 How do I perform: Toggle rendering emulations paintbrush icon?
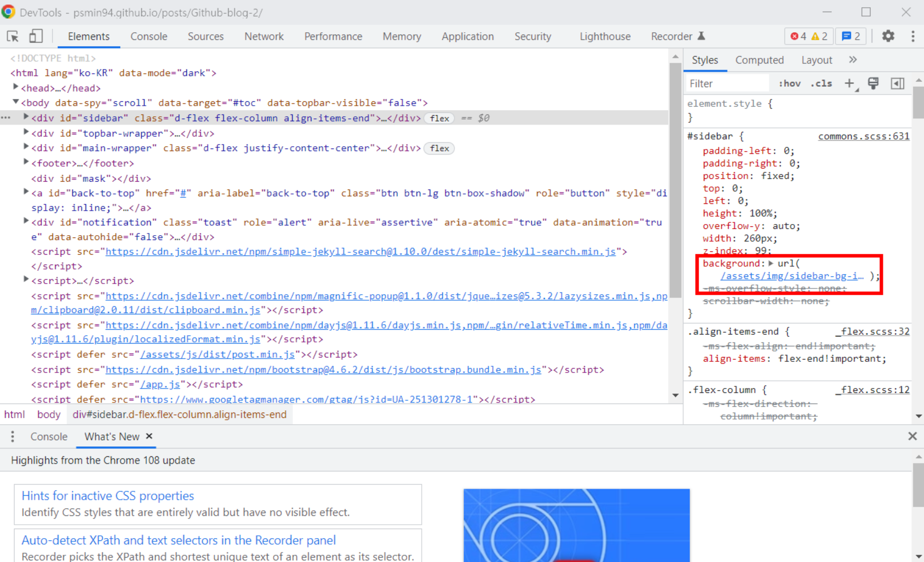(x=873, y=83)
